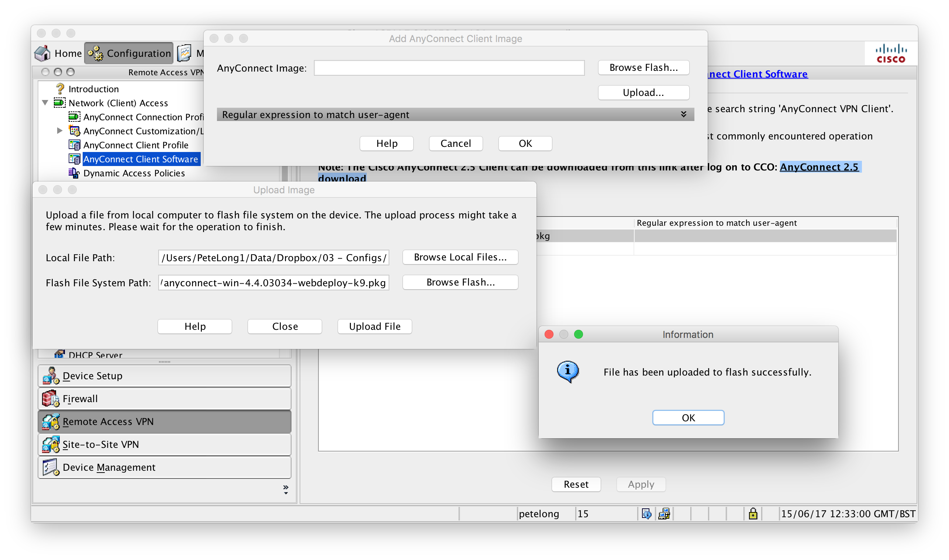Close the Information dialog with red button
The height and width of the screenshot is (560, 949).
pos(549,334)
